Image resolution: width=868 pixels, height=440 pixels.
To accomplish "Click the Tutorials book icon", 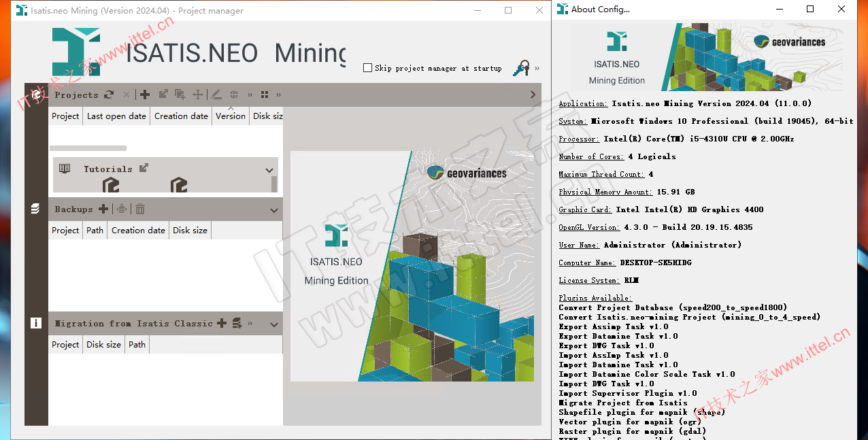I will (65, 169).
